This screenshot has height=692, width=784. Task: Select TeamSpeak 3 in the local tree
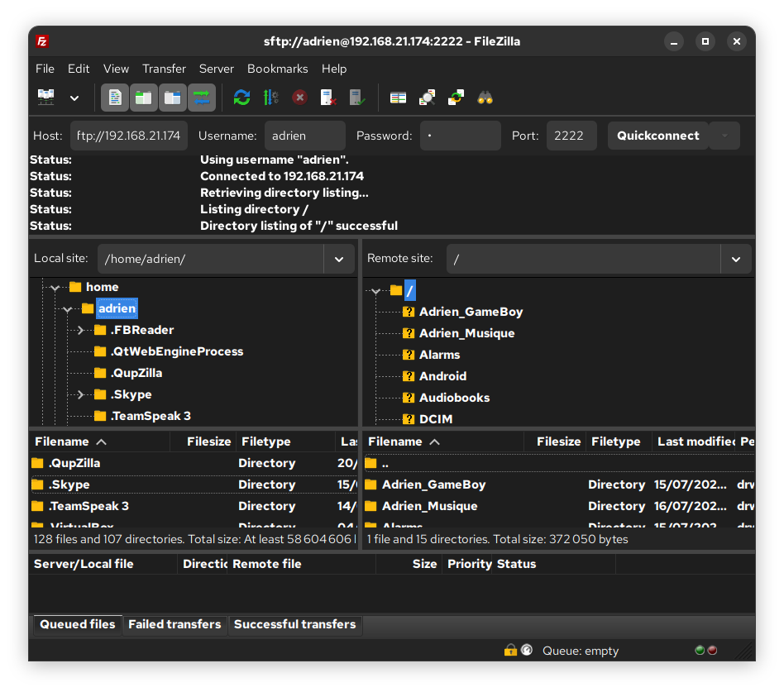[x=151, y=416]
